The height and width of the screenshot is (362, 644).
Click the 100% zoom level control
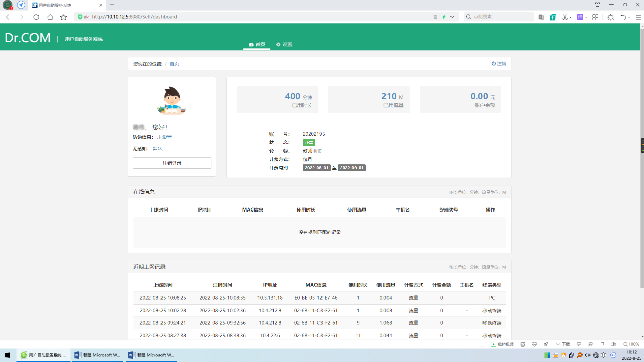pyautogui.click(x=631, y=344)
